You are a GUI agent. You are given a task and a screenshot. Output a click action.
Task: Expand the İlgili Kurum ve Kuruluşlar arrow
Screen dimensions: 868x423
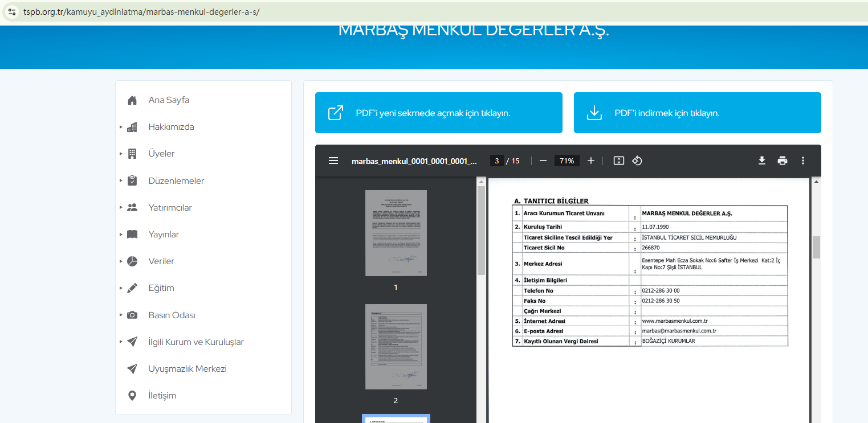(121, 342)
